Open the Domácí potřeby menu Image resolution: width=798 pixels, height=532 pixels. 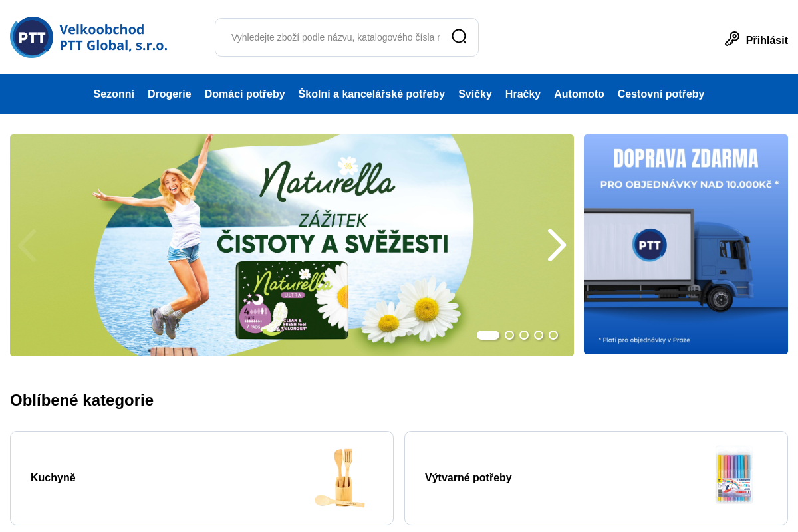point(245,94)
